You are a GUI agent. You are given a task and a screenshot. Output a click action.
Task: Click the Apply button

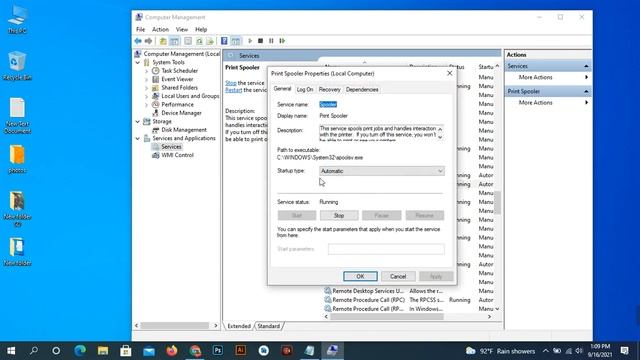pos(436,276)
